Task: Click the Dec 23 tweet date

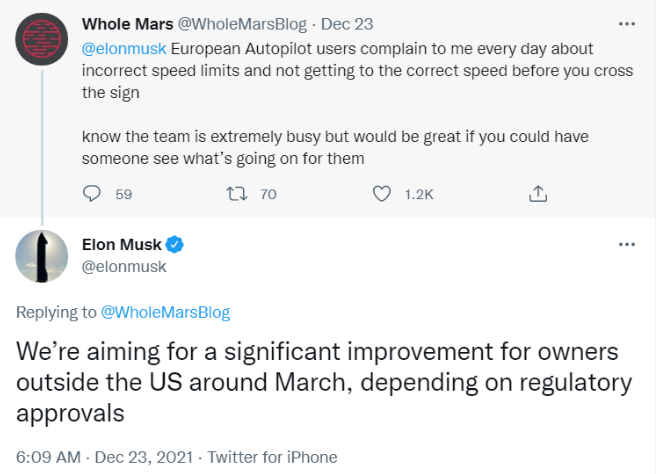Action: click(347, 24)
